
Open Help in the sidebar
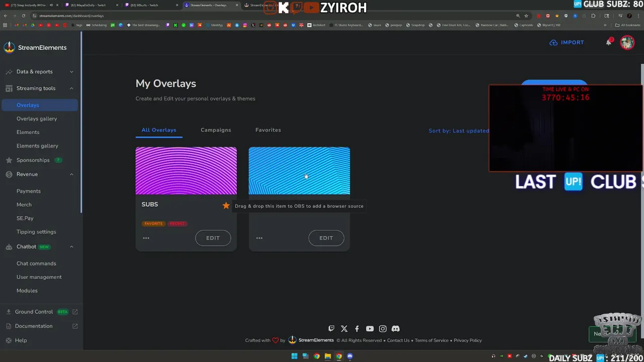(x=21, y=340)
